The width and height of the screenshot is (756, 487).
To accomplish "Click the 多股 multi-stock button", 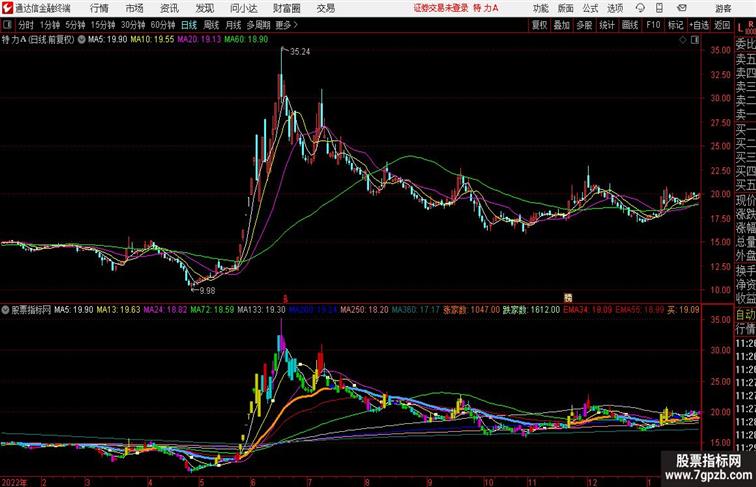I will click(x=584, y=25).
